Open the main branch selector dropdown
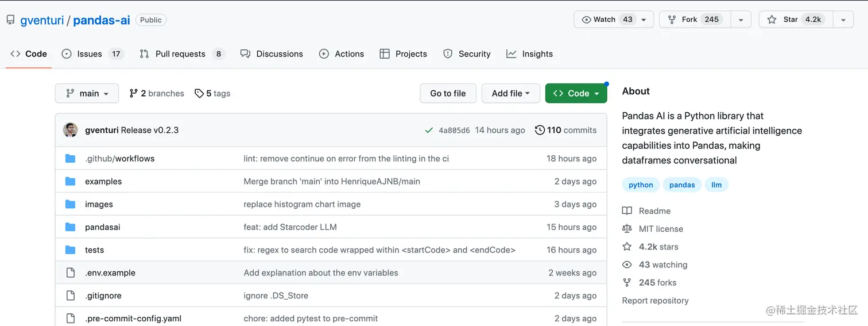This screenshot has width=868, height=326. 87,93
